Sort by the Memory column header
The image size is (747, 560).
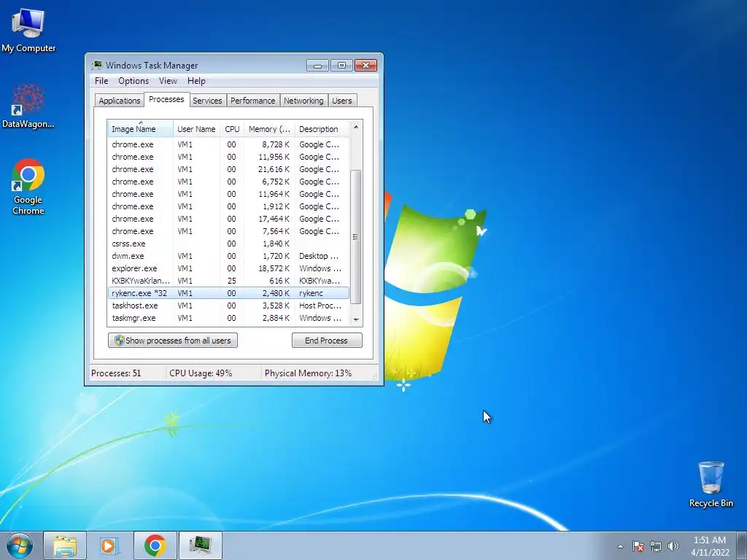[269, 129]
